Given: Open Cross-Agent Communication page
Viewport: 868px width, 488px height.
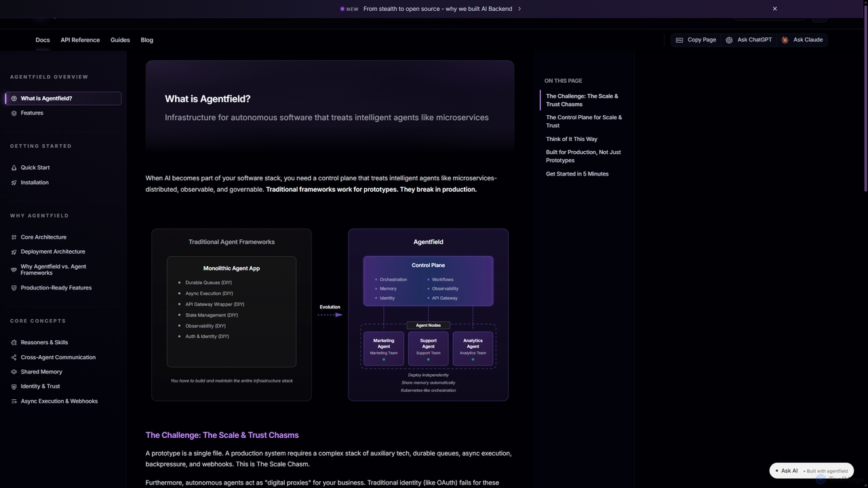Looking at the screenshot, I should [63, 357].
